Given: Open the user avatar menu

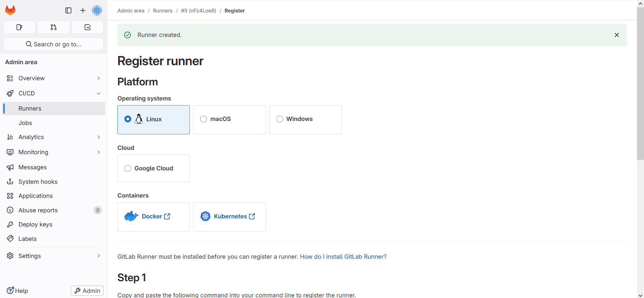Looking at the screenshot, I should point(97,10).
